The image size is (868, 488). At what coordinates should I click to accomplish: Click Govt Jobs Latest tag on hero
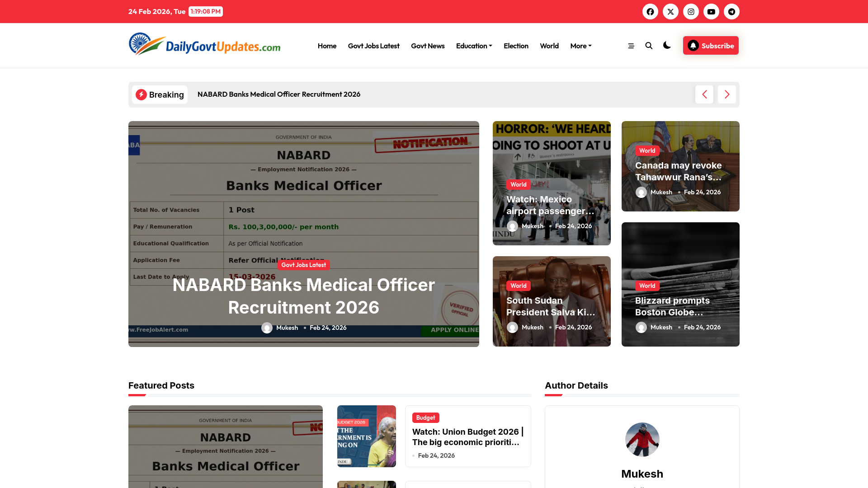303,265
